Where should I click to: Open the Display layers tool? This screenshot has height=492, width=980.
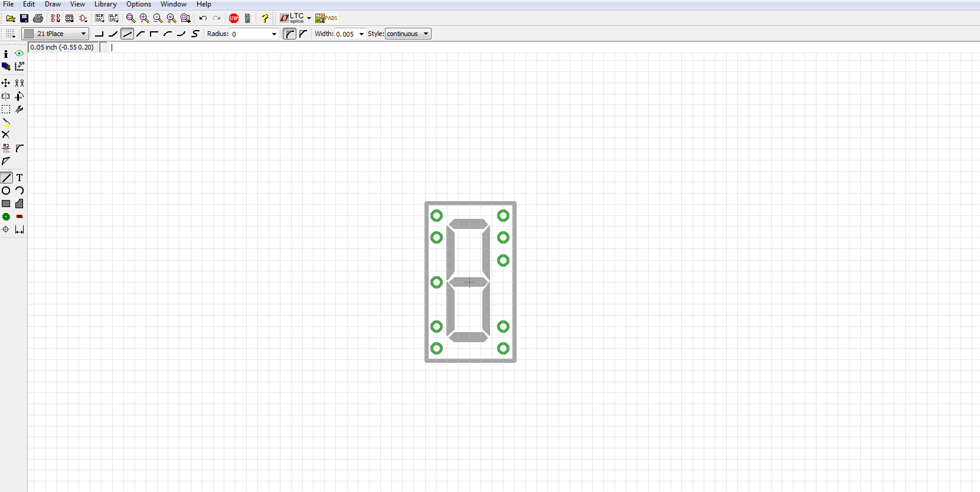[6, 67]
